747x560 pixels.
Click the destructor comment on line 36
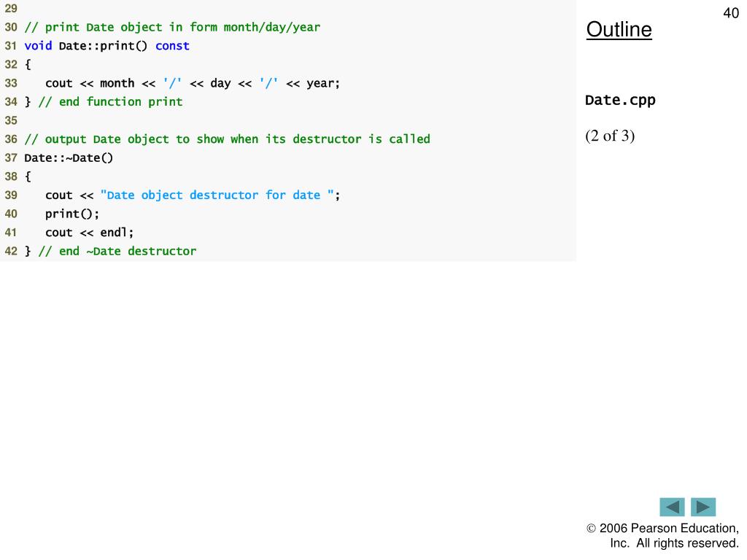click(x=228, y=139)
